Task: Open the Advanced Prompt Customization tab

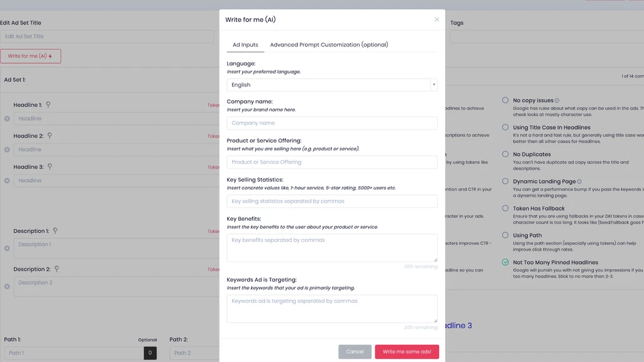Action: point(329,45)
